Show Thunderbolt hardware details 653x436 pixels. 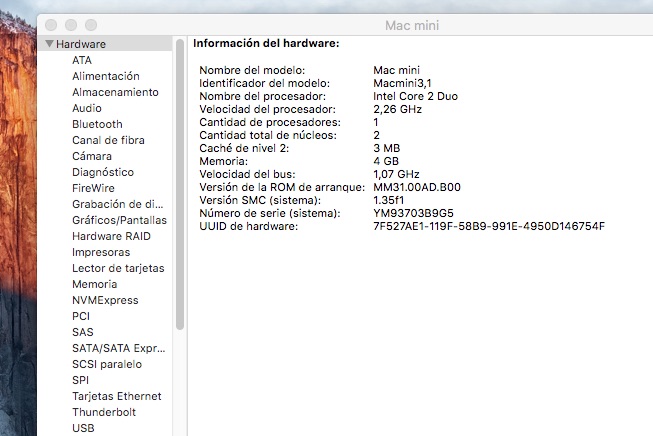tap(104, 412)
